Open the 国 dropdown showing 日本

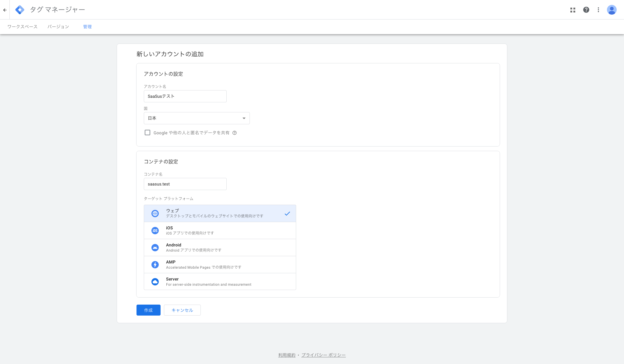197,118
